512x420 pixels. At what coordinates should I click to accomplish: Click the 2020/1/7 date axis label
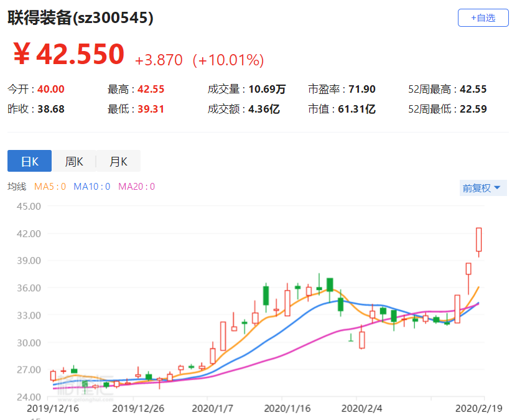[x=213, y=408]
